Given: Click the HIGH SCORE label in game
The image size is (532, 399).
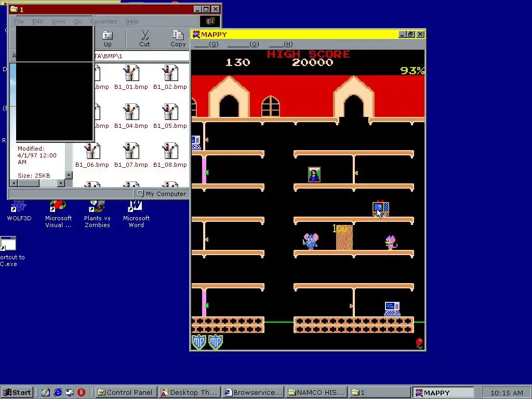Looking at the screenshot, I should [x=308, y=54].
